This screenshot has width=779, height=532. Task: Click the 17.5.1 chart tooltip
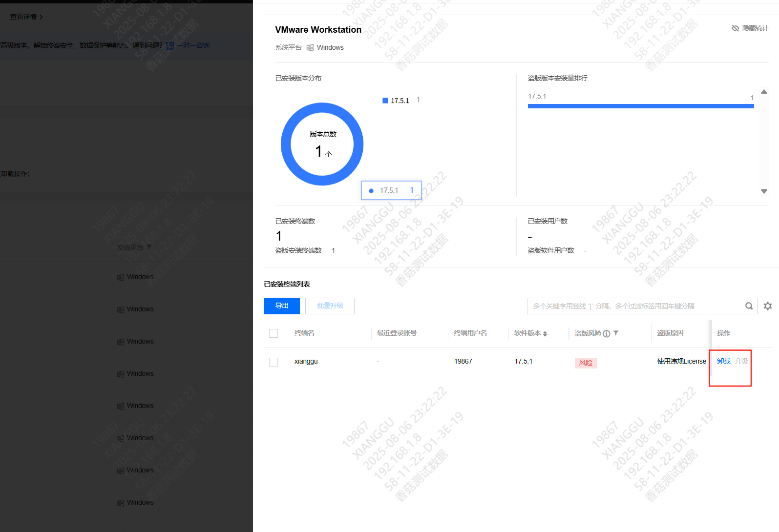(391, 190)
